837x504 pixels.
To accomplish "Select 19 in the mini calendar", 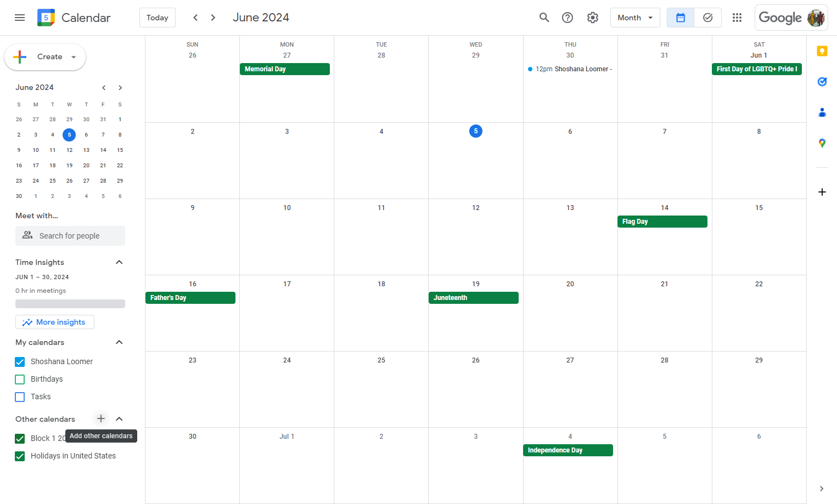I will point(69,165).
